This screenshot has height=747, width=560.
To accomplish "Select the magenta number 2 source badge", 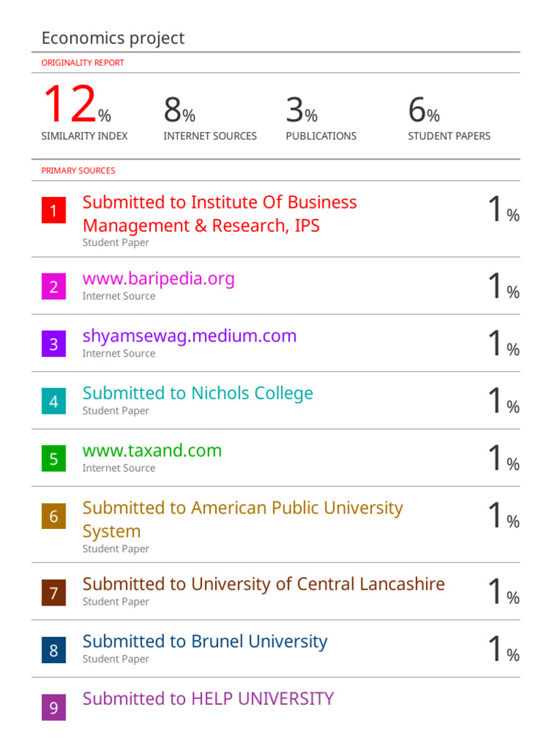I will click(53, 287).
